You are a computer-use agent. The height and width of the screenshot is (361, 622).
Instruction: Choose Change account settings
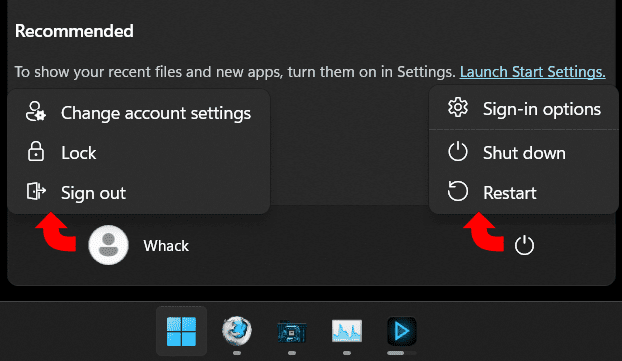click(x=139, y=113)
